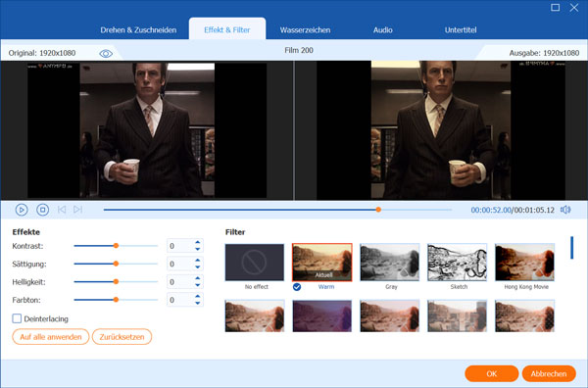This screenshot has height=388, width=588.
Task: Go to the Audio tab
Action: point(383,30)
